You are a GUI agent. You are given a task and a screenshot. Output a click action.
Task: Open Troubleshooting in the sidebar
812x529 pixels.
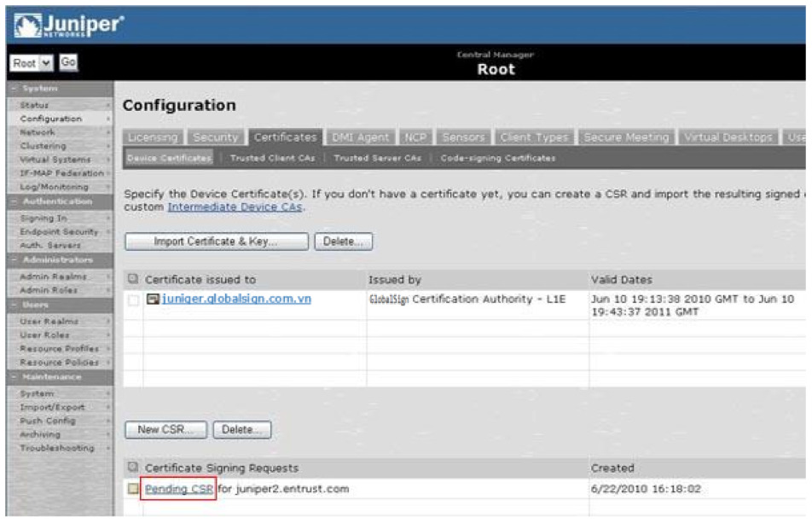[x=57, y=448]
